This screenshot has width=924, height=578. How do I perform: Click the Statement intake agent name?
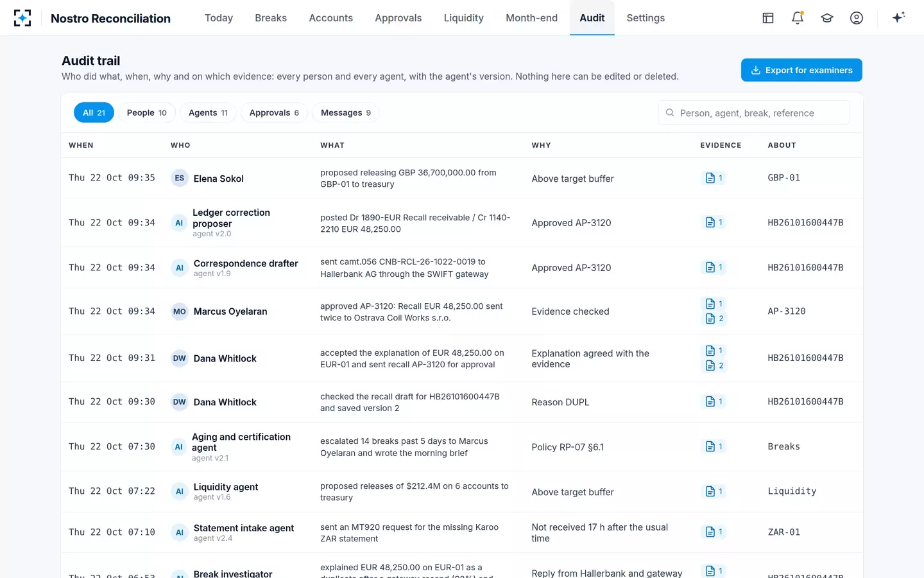244,528
